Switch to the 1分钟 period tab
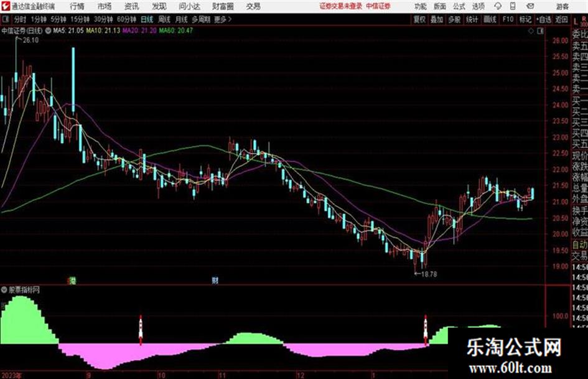 click(39, 19)
